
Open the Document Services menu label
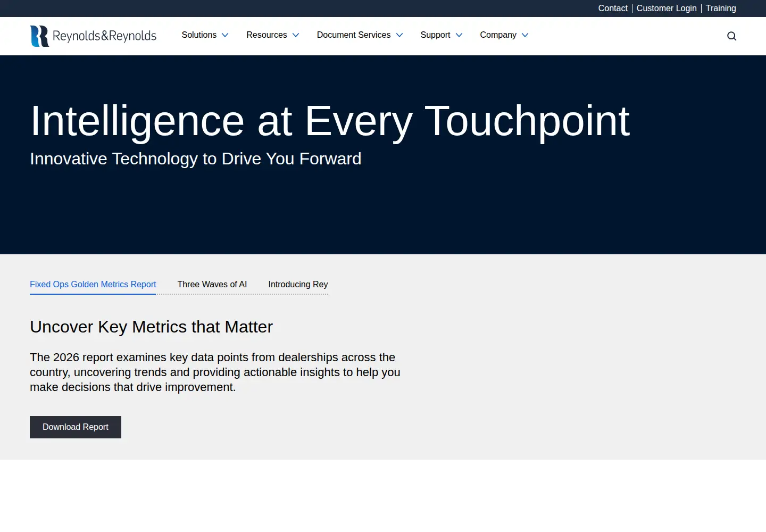click(354, 35)
